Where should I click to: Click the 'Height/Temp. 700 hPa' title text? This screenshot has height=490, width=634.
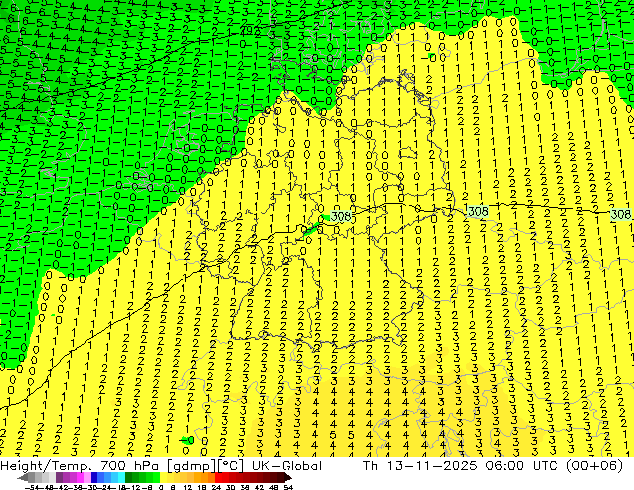pyautogui.click(x=80, y=466)
